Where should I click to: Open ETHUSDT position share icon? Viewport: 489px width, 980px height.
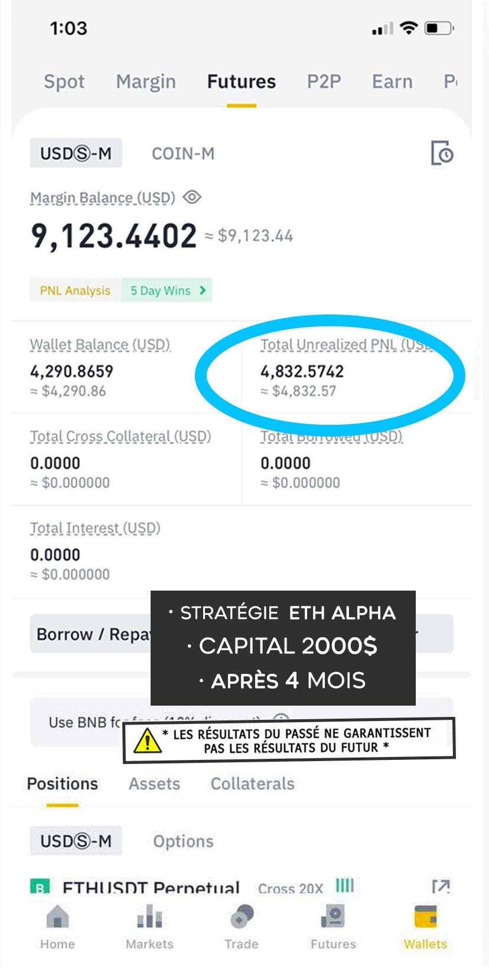(x=441, y=886)
